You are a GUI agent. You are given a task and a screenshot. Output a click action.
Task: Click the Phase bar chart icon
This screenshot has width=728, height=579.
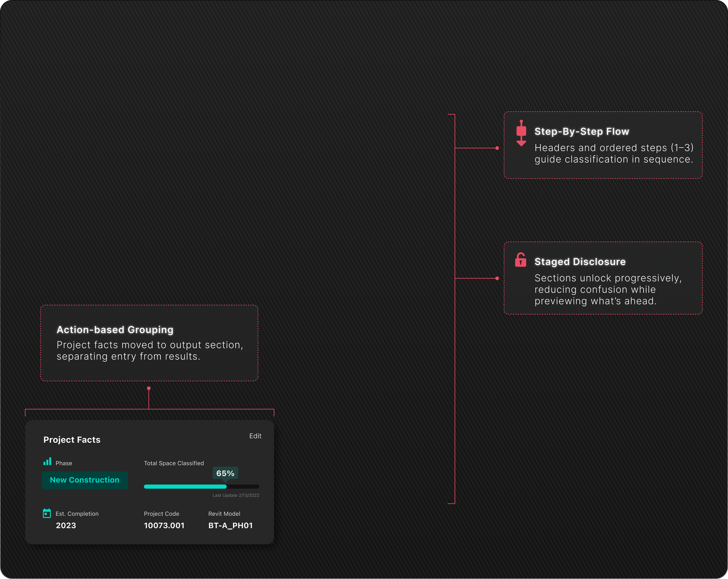click(x=47, y=461)
